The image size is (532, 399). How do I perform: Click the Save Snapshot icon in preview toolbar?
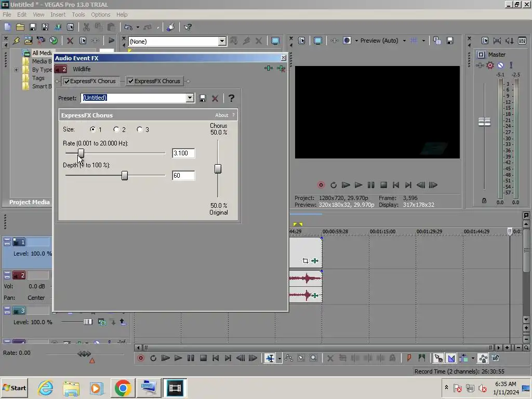450,41
